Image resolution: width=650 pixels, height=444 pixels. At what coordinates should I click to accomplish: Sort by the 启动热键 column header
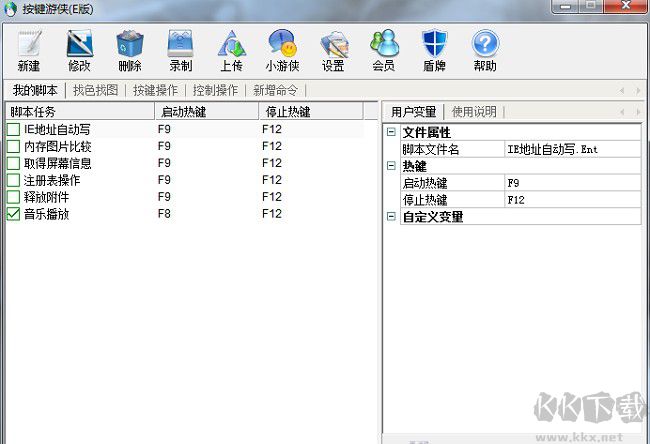coord(206,111)
